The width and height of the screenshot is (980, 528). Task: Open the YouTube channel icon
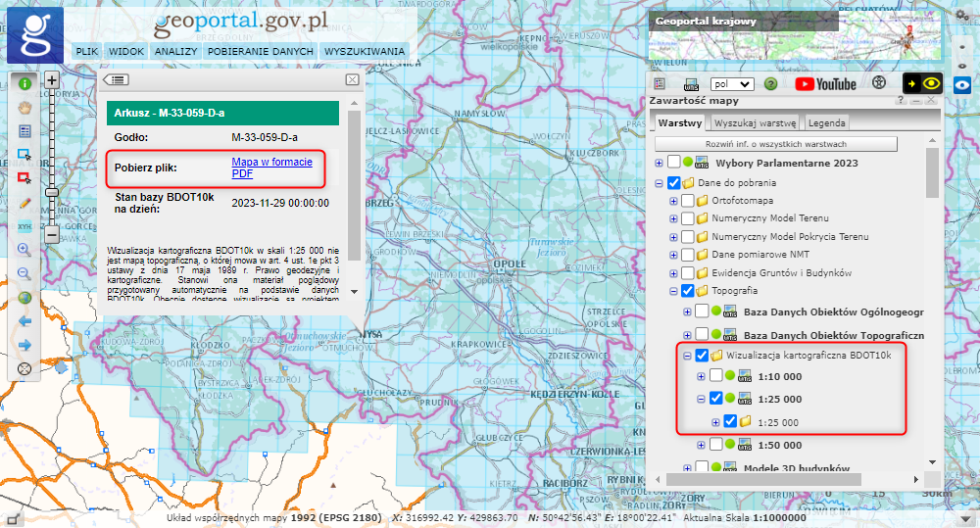click(826, 84)
